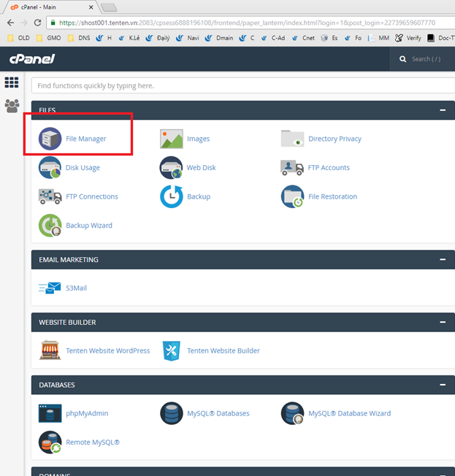
Task: Open the phpMyAdmin icon
Action: (50, 413)
